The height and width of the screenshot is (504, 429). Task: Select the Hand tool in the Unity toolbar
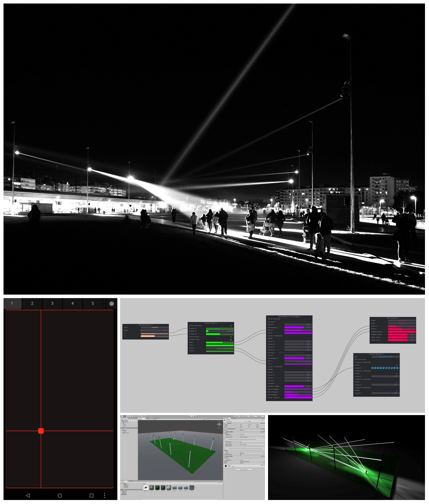click(122, 416)
